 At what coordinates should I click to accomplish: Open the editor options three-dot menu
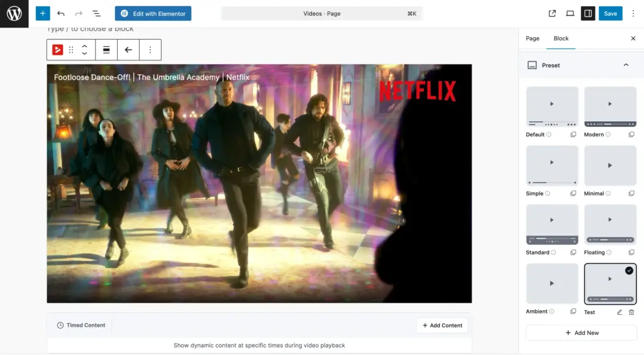(x=633, y=14)
